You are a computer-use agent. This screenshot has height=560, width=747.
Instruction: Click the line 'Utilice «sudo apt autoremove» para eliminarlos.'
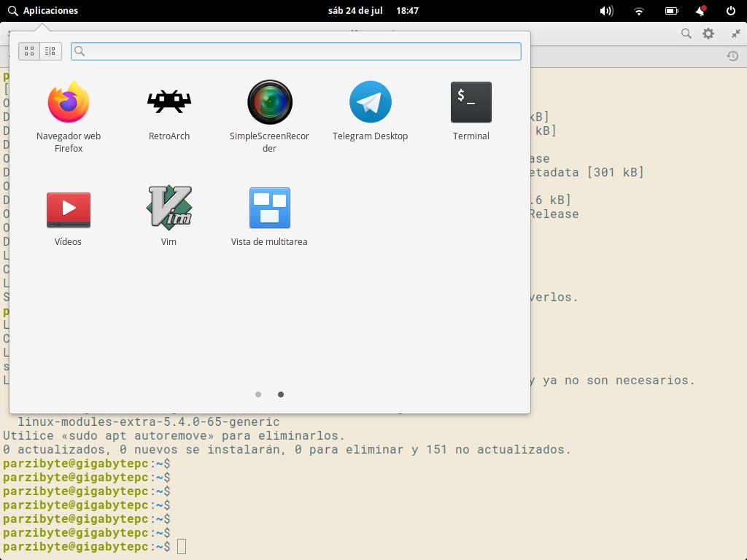(x=174, y=436)
